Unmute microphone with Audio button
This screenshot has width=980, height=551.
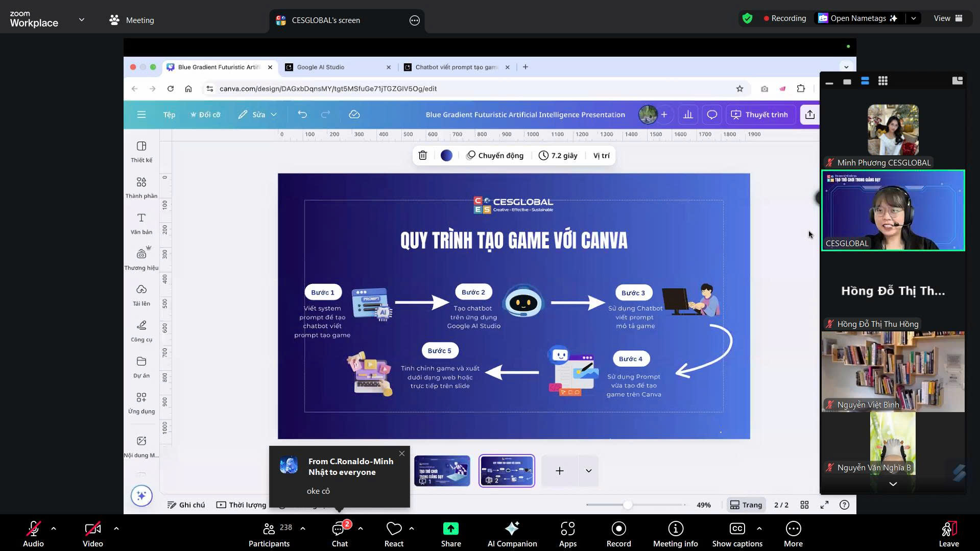click(33, 534)
